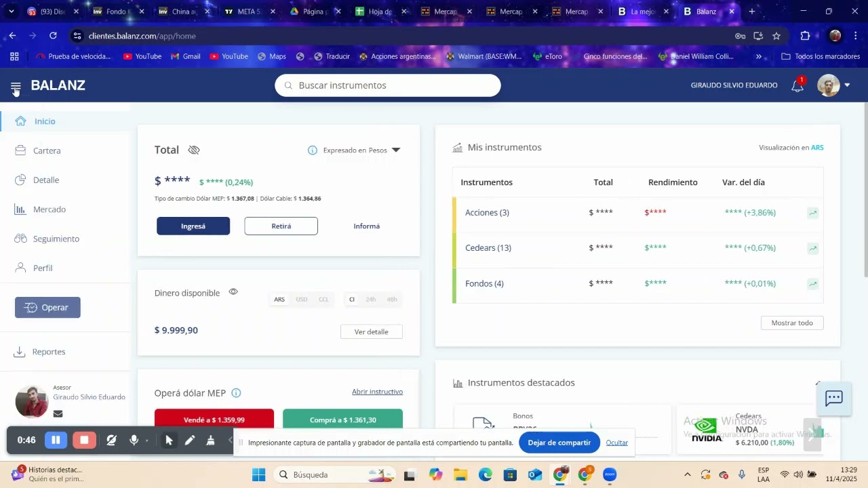Go back to the previous page in Chrome
Viewport: 868px width, 488px height.
(x=13, y=36)
